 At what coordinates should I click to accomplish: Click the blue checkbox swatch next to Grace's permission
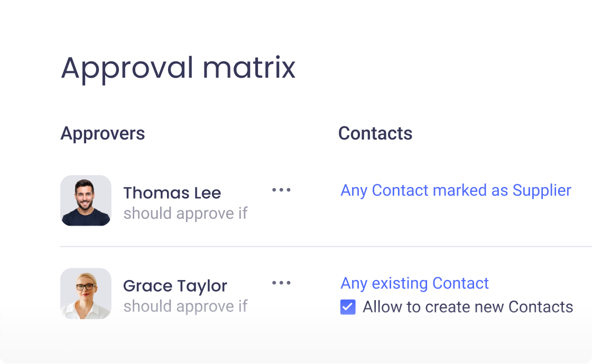point(347,306)
